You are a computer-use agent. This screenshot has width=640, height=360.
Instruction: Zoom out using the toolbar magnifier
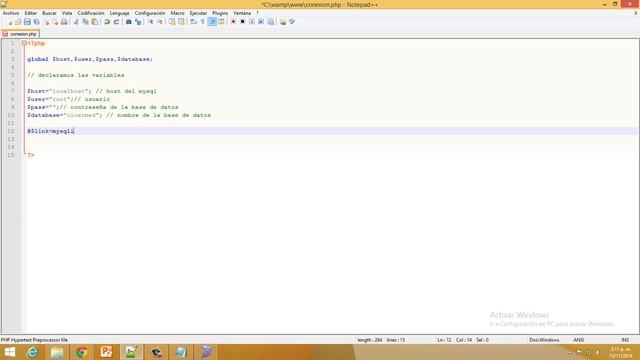coord(160,22)
